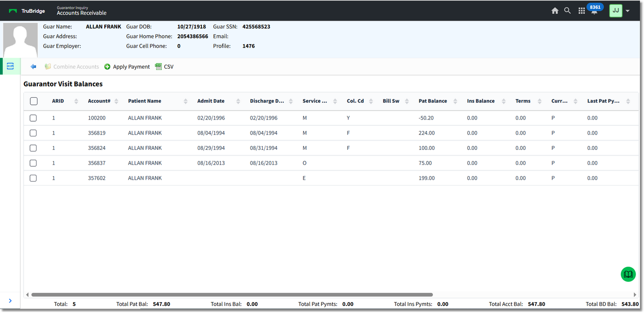The height and width of the screenshot is (313, 644).
Task: Click the 75.00 patient balance cell
Action: 425,163
